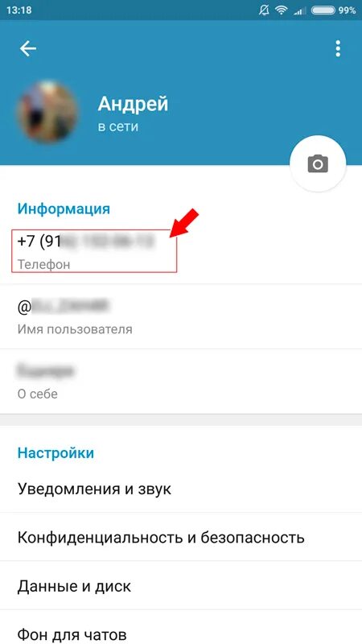Tap the в сети online status text
362x644 pixels.
117,126
